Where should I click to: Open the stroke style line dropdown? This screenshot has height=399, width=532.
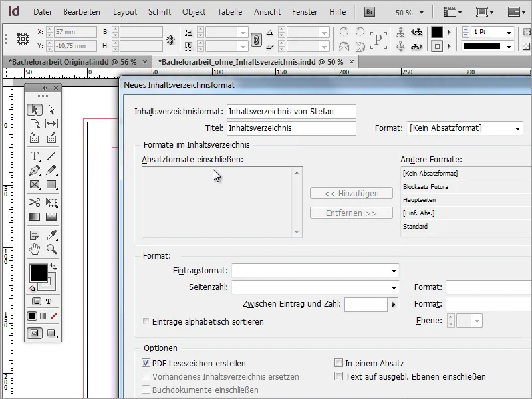tap(509, 47)
